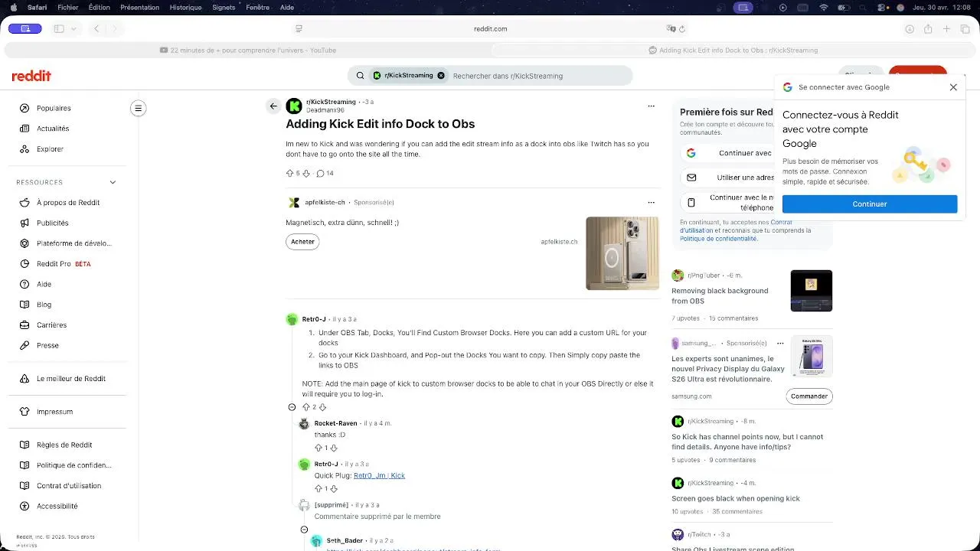Click the Reddit logo
980x551 pixels.
pos(31,76)
